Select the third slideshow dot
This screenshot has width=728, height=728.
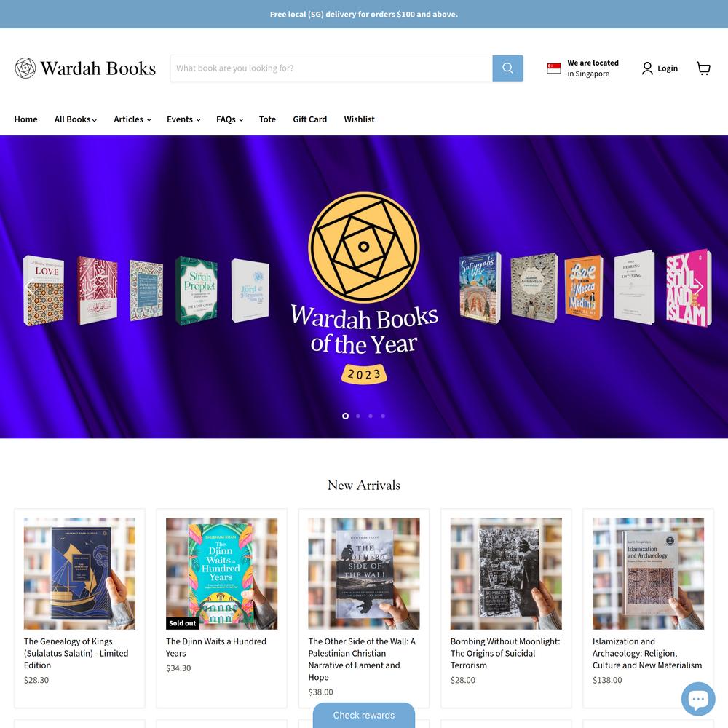pos(371,416)
